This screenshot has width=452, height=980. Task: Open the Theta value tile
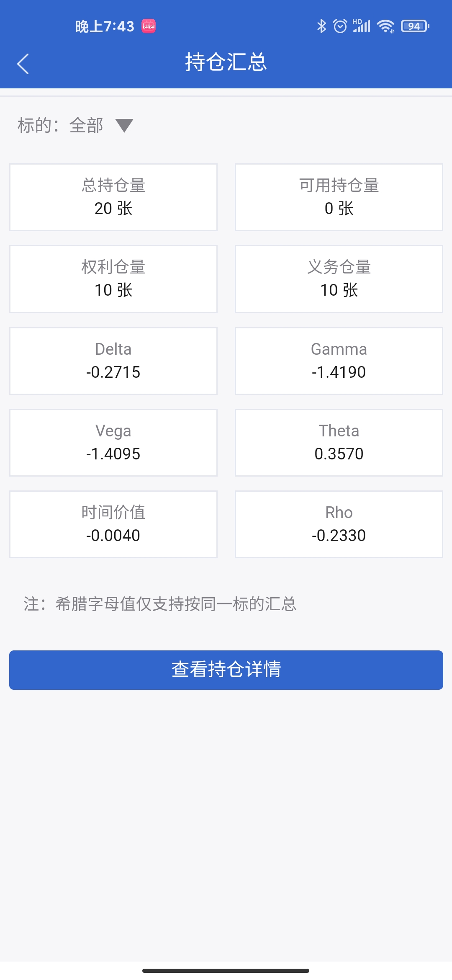point(339,442)
